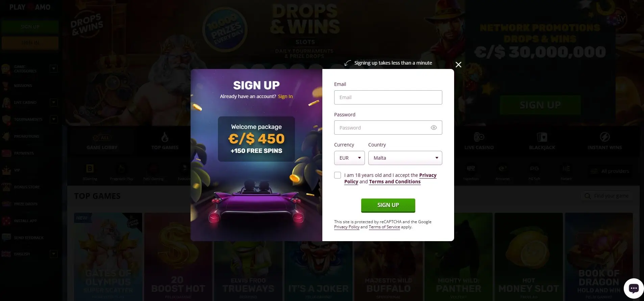Expand the English language selector
The width and height of the screenshot is (644, 301).
(x=53, y=254)
